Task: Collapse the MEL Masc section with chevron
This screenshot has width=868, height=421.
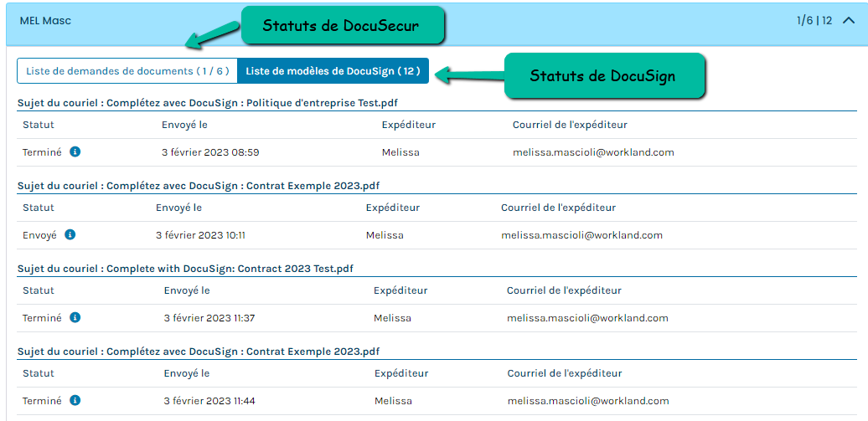Action: point(849,21)
